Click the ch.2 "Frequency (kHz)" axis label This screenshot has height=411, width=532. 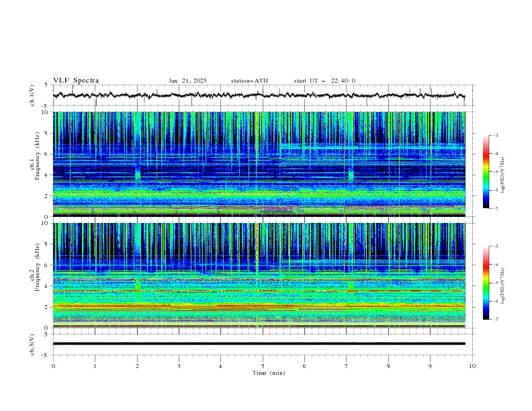coord(38,267)
